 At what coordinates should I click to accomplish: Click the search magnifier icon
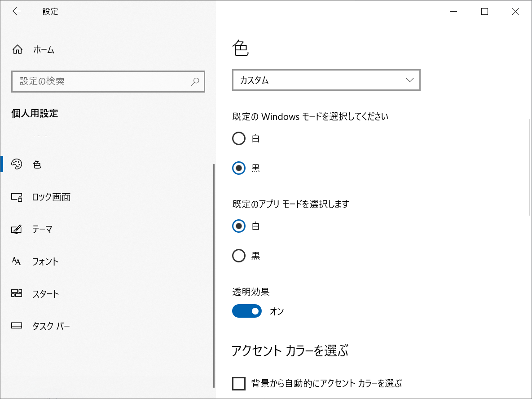point(195,81)
